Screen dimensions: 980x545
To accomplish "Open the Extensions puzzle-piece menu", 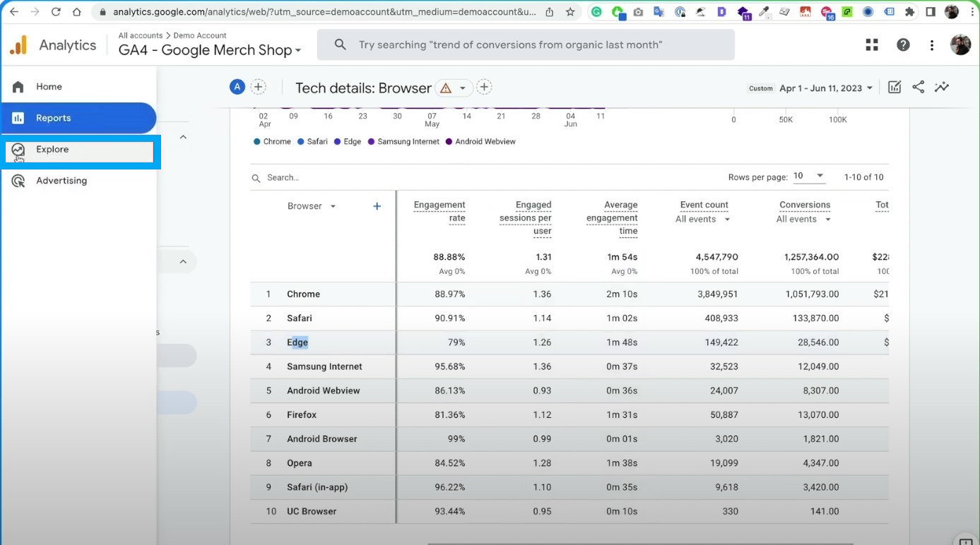I will [910, 12].
